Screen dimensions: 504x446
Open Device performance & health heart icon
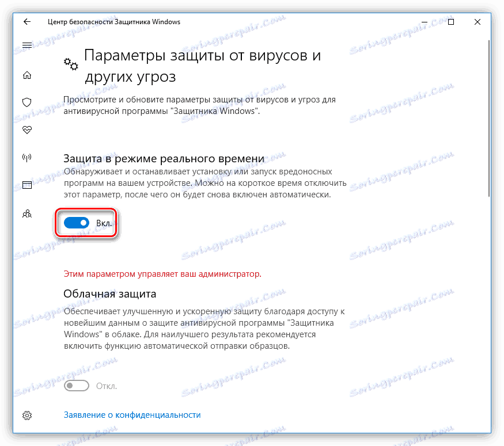coord(26,129)
